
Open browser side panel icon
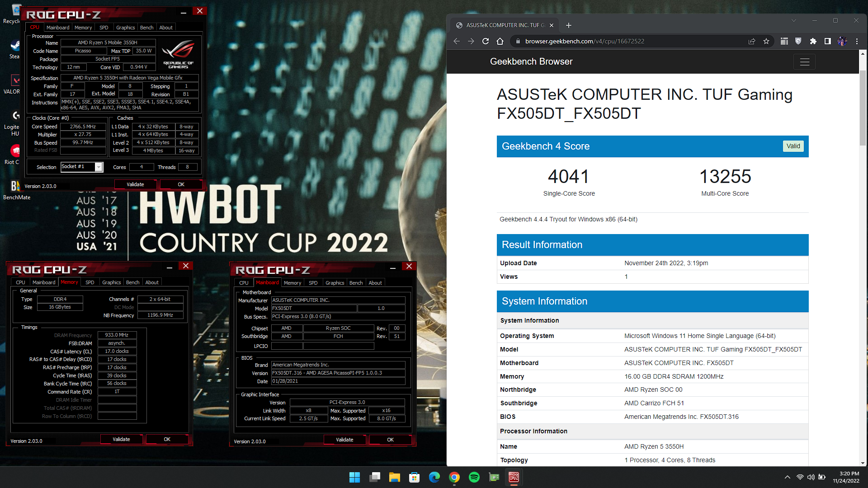click(828, 41)
